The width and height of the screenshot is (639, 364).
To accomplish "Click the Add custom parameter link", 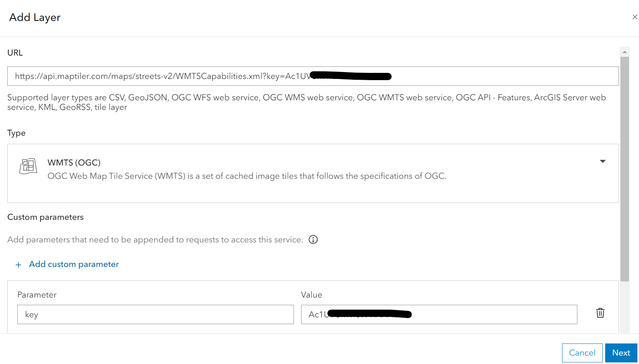I will 74,264.
